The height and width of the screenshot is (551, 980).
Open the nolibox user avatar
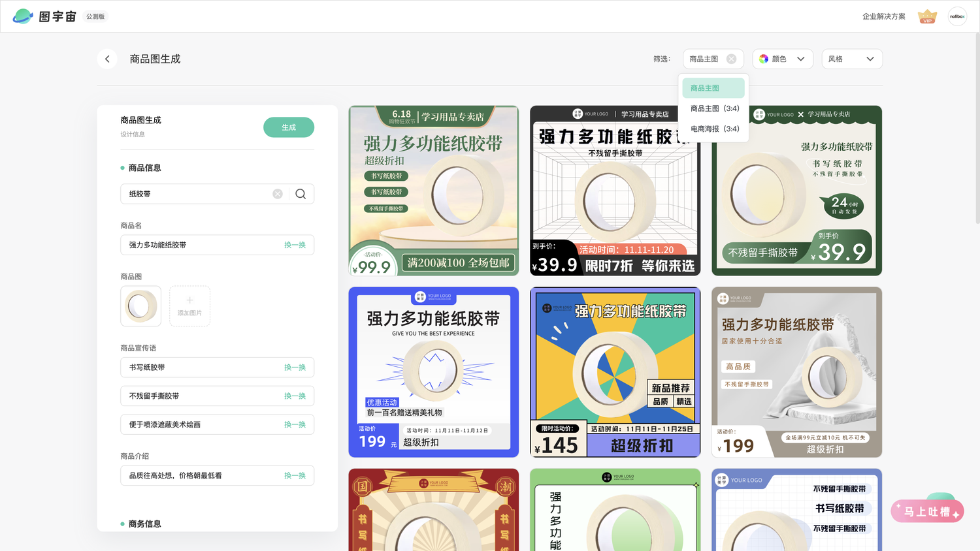[957, 16]
